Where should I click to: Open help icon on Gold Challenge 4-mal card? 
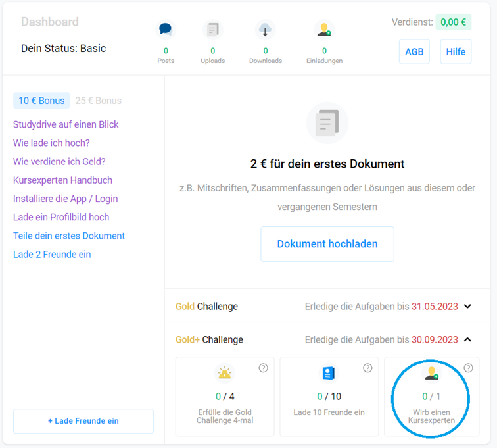click(x=264, y=368)
